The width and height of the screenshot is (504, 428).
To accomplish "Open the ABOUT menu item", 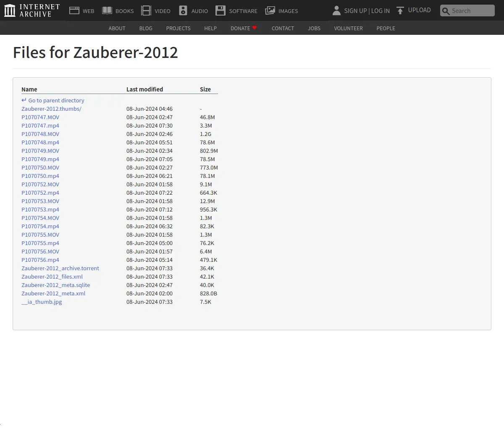I will tap(117, 28).
